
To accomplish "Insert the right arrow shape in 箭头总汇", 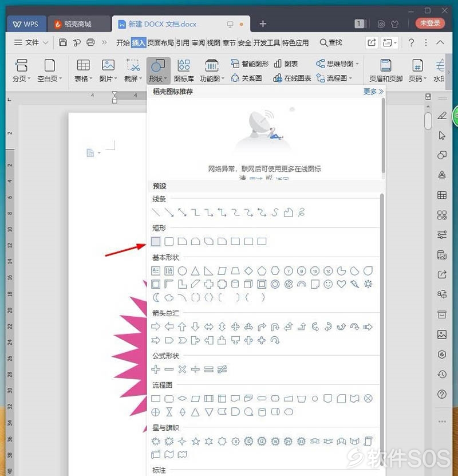I will 156,326.
